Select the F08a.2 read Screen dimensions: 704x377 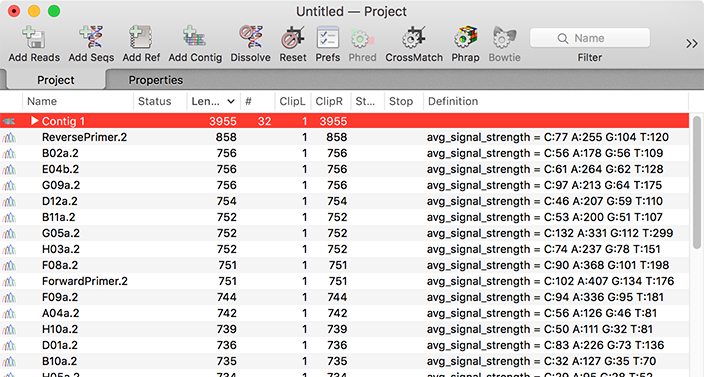[x=344, y=265]
